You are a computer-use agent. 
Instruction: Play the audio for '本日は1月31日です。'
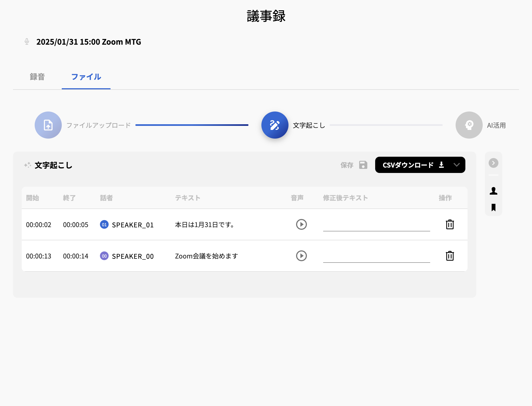[301, 224]
